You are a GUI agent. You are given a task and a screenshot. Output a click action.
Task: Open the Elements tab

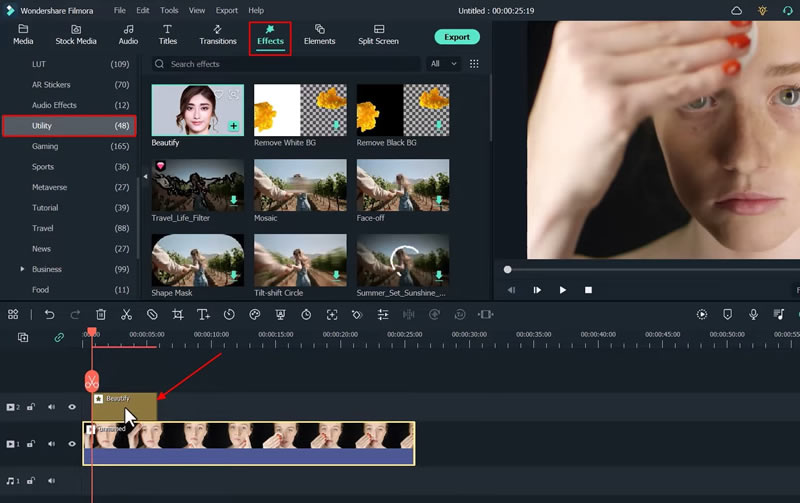pos(319,35)
